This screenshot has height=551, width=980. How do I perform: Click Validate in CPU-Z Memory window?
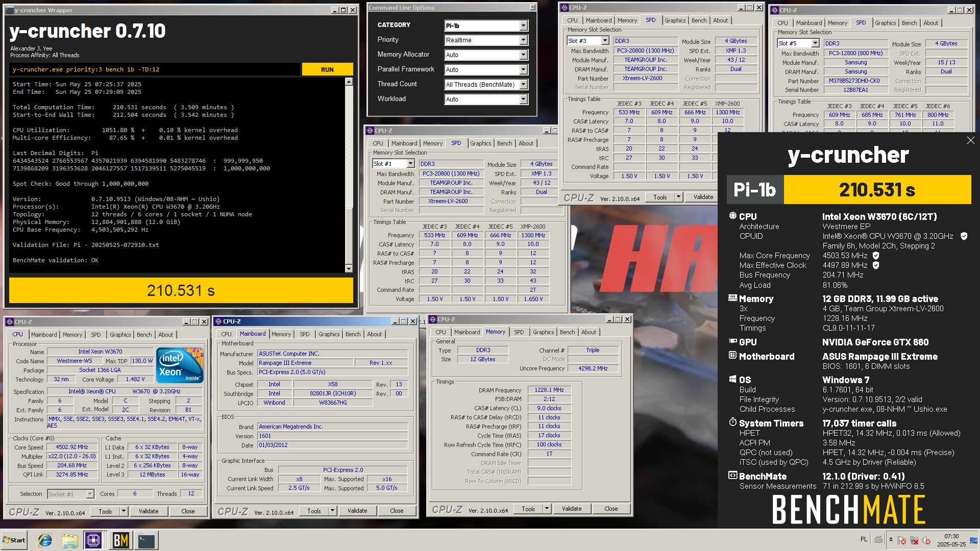(x=572, y=509)
